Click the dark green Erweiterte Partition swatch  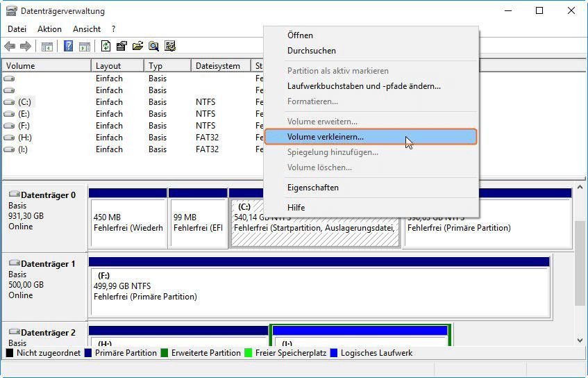coord(165,353)
